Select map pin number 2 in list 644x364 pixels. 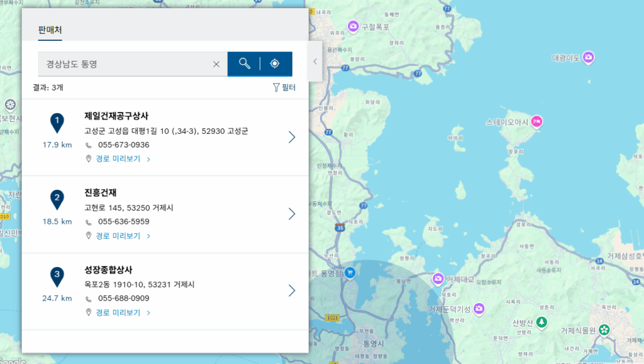(57, 200)
